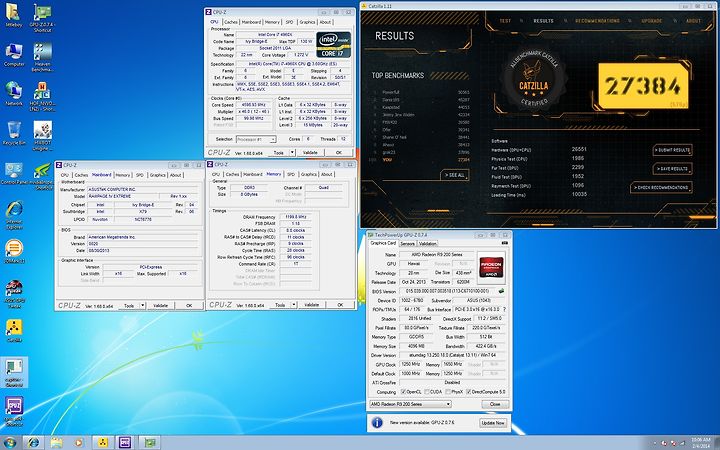The image size is (720, 450).
Task: Open the HOF NVVDD shortcut icon
Action: point(42,96)
